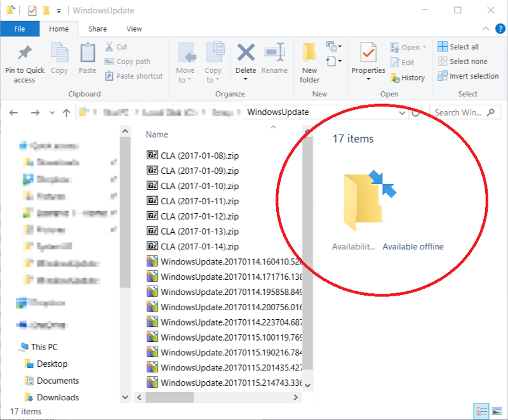508x420 pixels.
Task: Click the Paste clipboard icon
Action: (88, 53)
